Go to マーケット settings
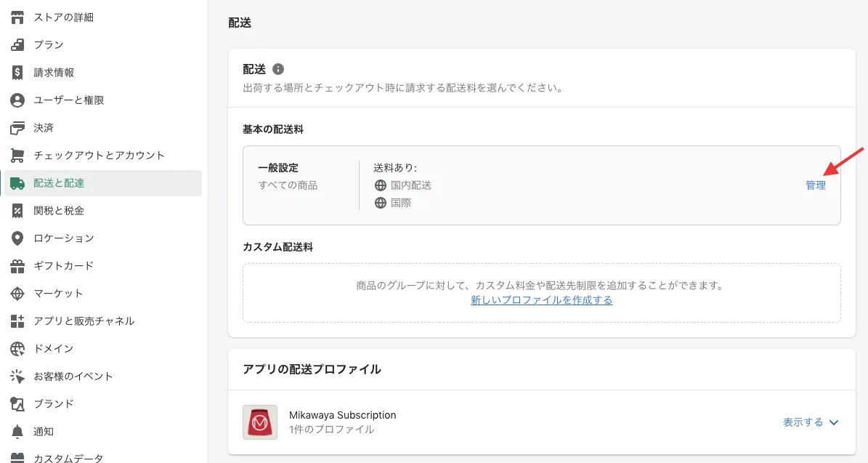The width and height of the screenshot is (868, 463). 58,294
